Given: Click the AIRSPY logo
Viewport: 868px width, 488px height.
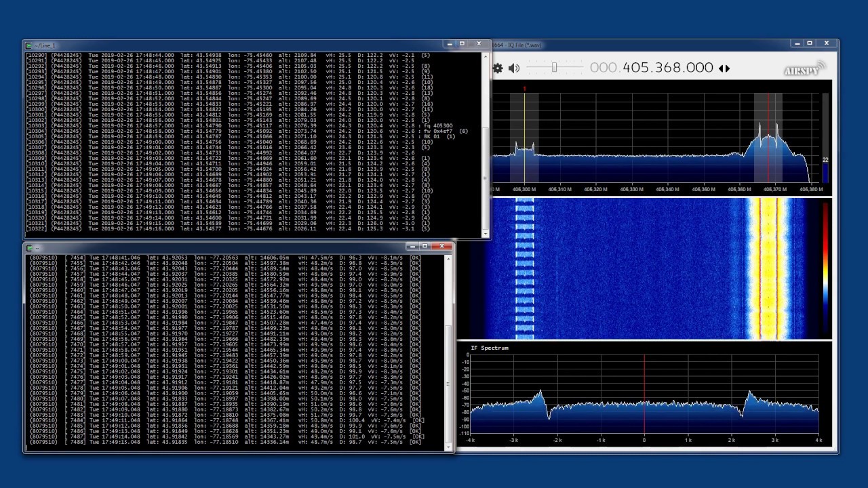Looking at the screenshot, I should pos(805,68).
